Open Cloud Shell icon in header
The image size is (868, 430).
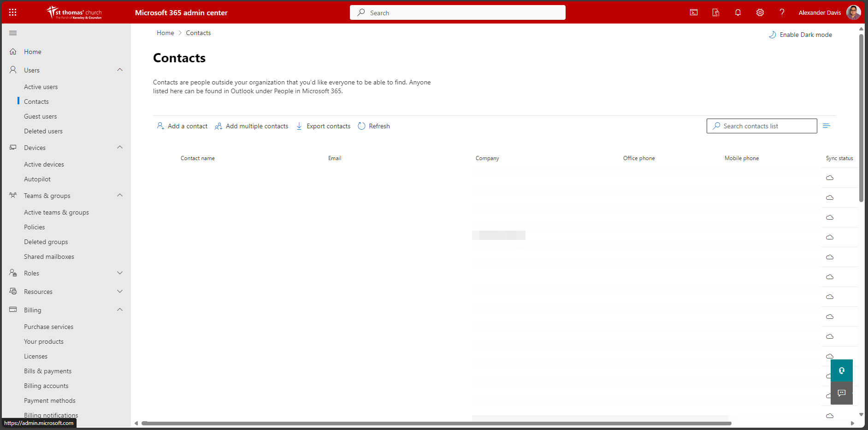[693, 12]
